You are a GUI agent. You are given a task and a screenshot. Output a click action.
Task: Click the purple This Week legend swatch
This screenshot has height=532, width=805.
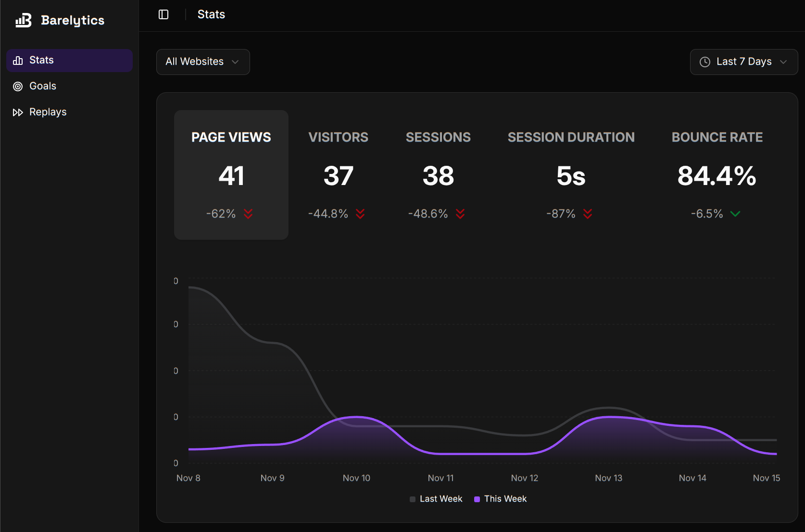(477, 499)
